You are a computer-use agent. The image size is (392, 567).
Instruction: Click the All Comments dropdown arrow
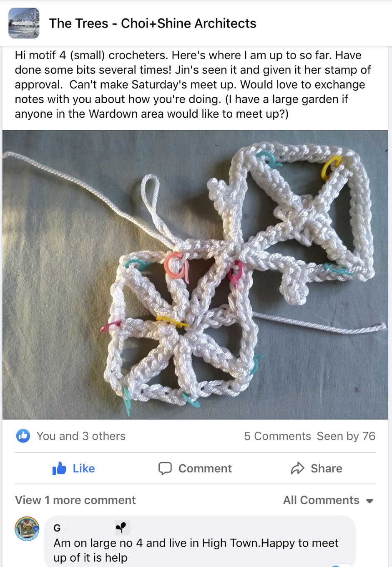pos(369,501)
